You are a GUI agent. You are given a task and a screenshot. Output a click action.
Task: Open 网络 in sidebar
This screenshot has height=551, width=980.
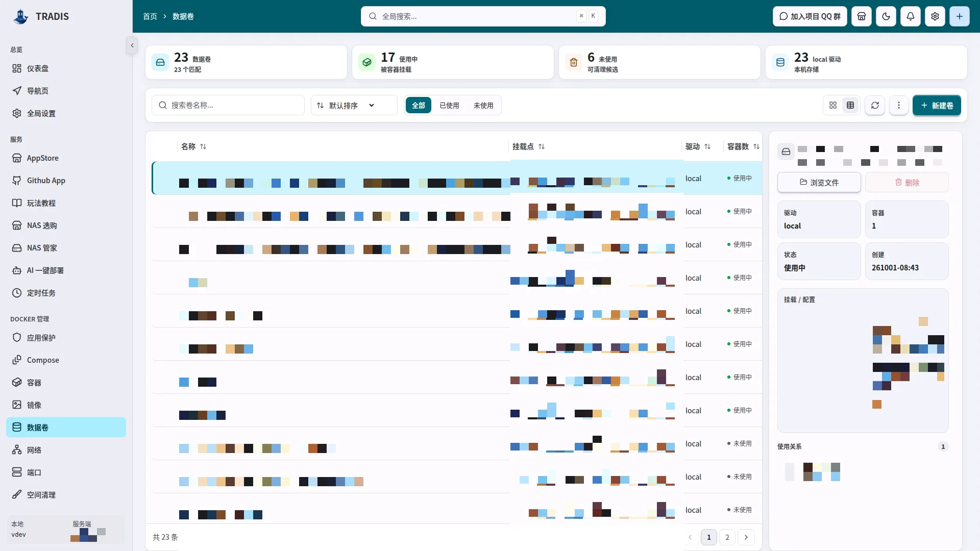tap(66, 450)
